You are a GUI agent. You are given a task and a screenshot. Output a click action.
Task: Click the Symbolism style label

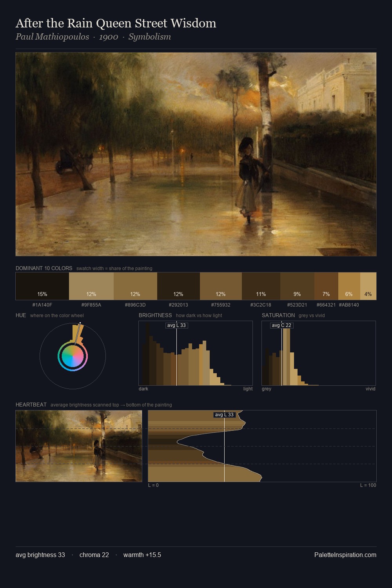click(x=149, y=37)
